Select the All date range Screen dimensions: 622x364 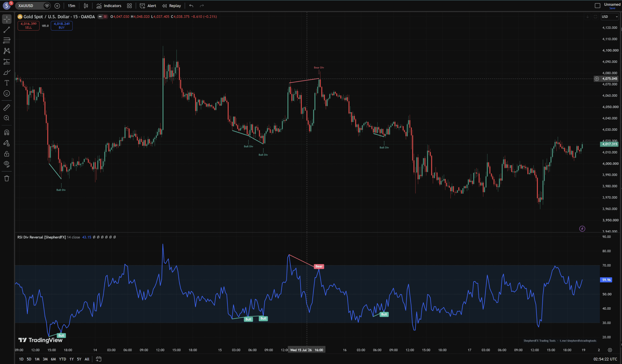pos(87,359)
